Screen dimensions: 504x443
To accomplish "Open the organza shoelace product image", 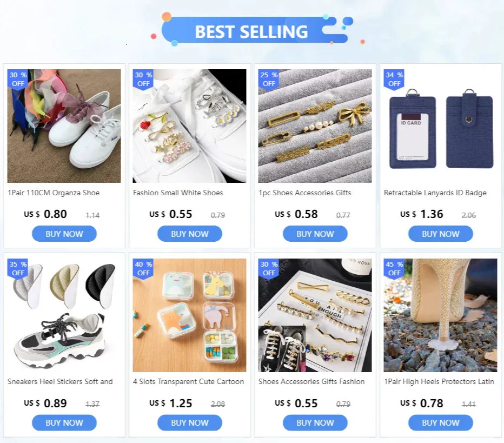I will click(x=64, y=126).
